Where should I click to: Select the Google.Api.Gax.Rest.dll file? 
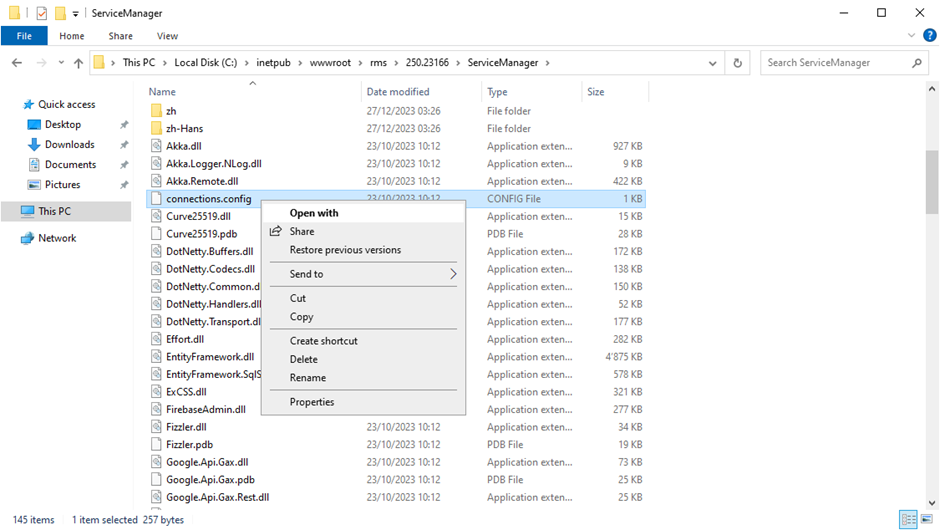[x=218, y=497]
